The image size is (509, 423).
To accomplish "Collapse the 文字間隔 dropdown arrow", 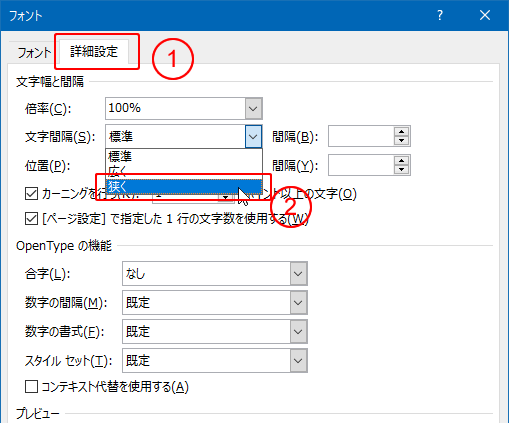I will click(x=253, y=136).
